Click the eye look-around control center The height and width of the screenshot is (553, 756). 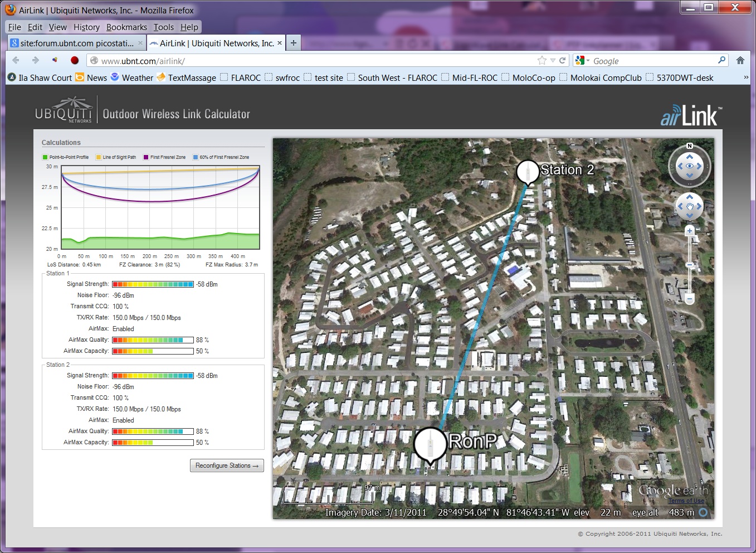click(690, 166)
